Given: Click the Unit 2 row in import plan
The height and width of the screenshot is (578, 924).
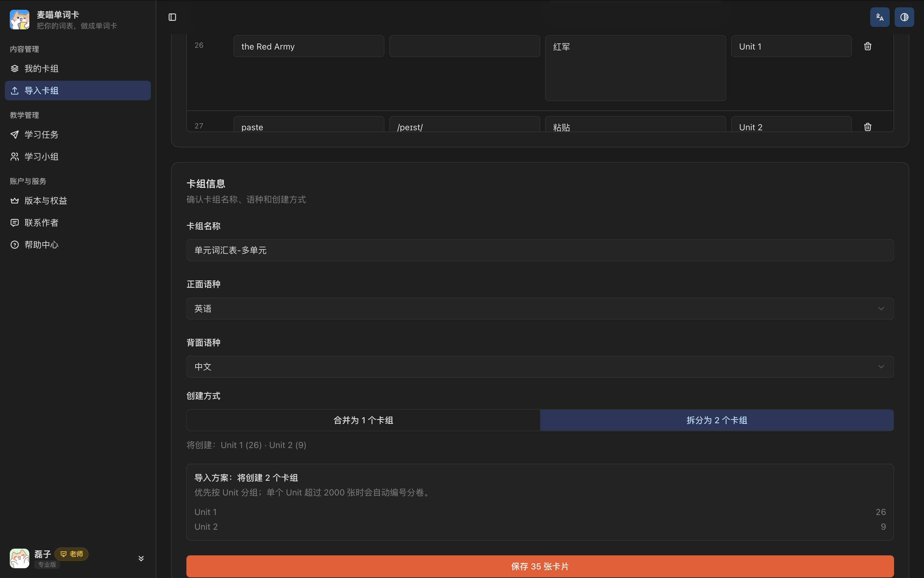Looking at the screenshot, I should point(540,527).
